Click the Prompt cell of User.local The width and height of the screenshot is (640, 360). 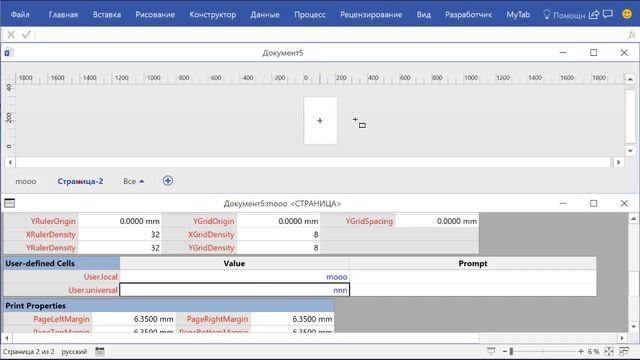(473, 277)
